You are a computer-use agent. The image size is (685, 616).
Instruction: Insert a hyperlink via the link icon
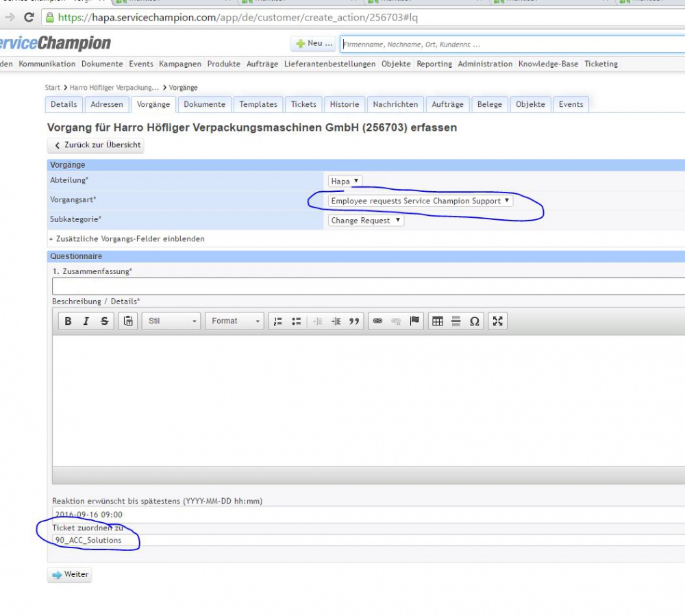point(378,321)
